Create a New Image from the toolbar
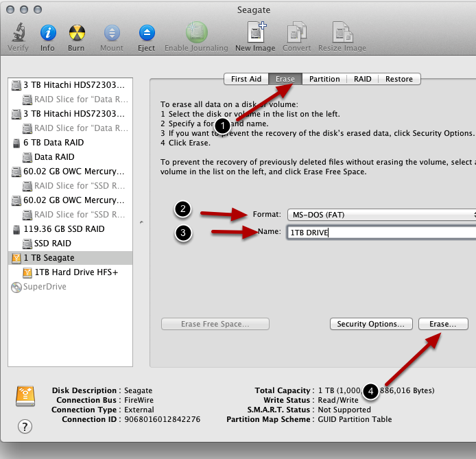This screenshot has width=476, height=459. [x=254, y=33]
